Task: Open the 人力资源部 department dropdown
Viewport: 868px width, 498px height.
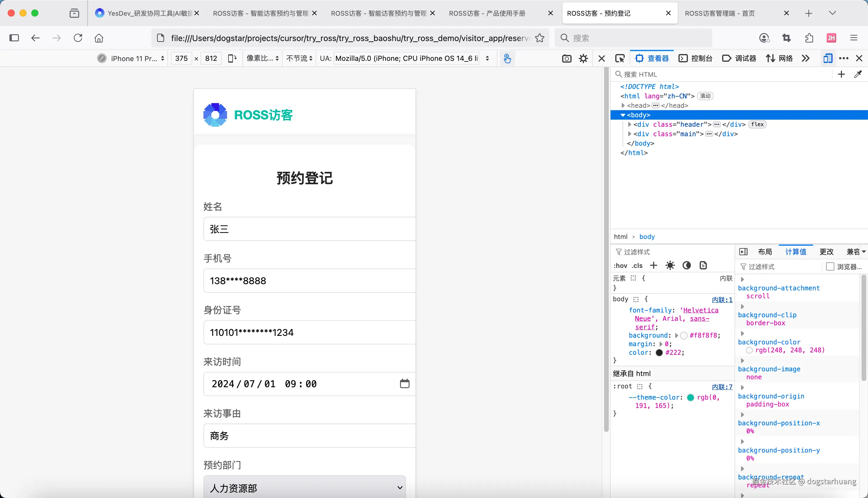Action: click(x=304, y=487)
